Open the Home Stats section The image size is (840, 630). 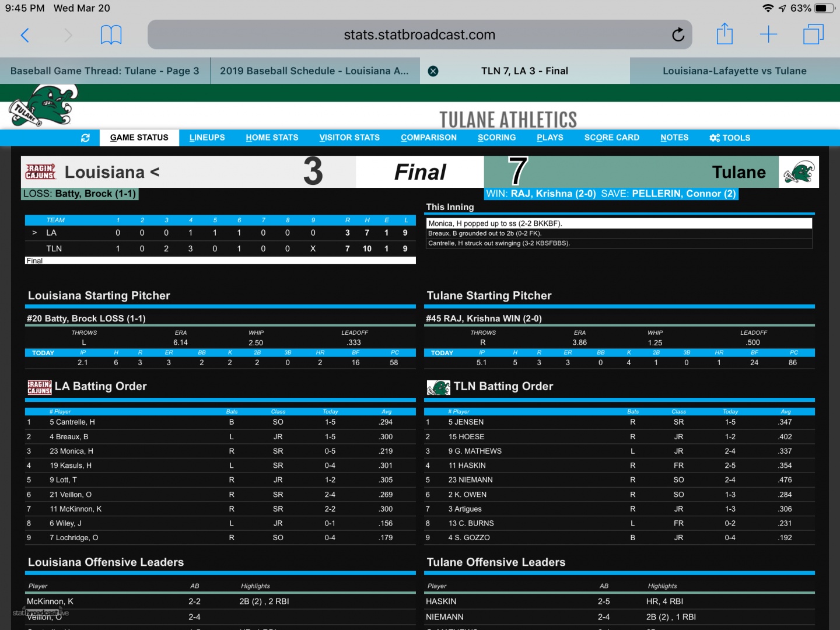coord(272,138)
